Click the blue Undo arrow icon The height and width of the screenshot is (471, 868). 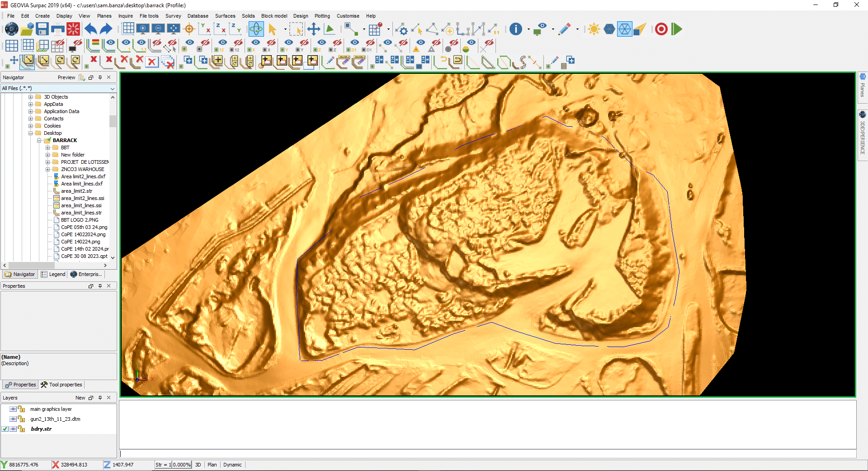click(90, 29)
